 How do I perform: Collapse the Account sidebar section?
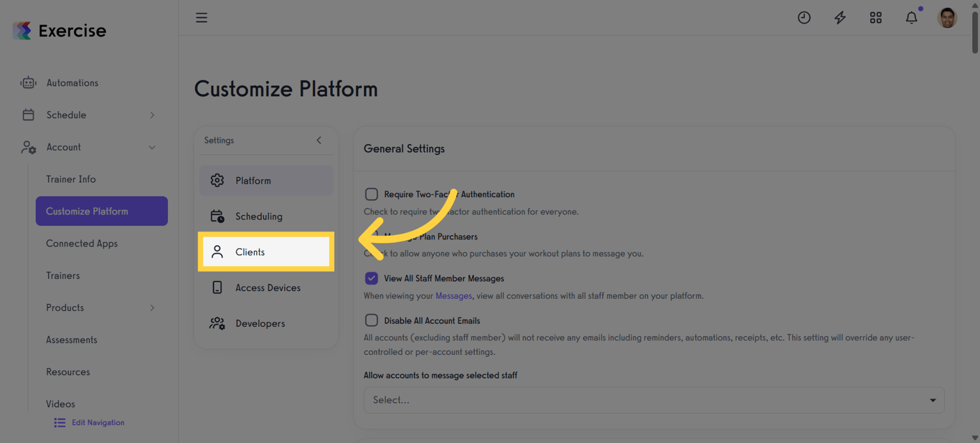coord(151,147)
